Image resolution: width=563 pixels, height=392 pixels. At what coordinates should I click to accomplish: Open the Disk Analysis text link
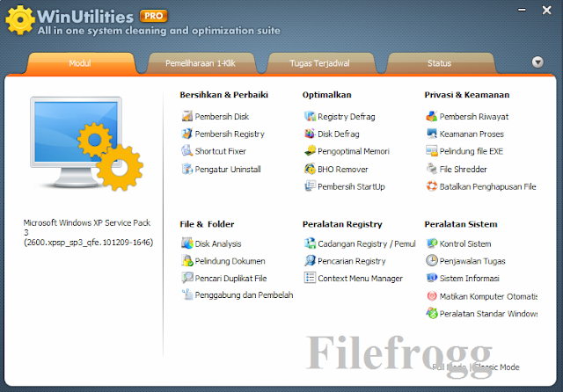coord(218,243)
